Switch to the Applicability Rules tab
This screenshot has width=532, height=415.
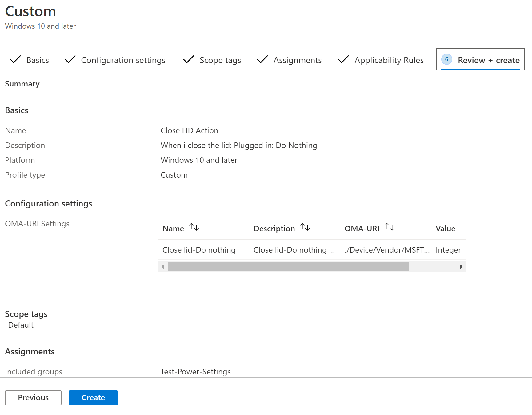[389, 60]
